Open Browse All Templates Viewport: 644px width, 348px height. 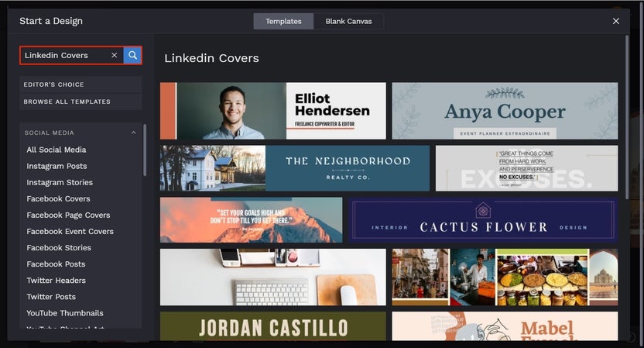(x=80, y=102)
